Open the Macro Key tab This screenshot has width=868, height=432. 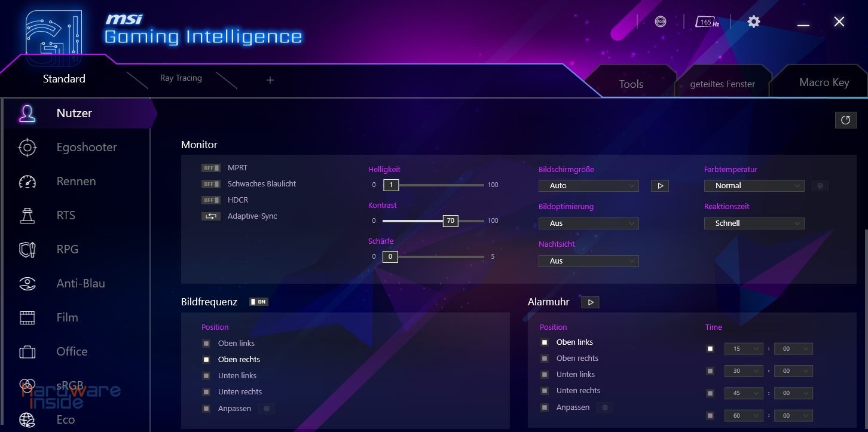coord(824,82)
